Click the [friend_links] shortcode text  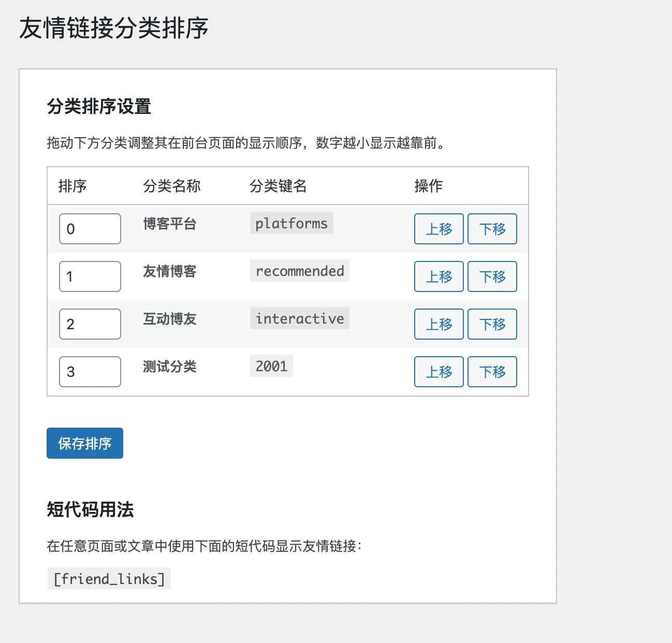[x=109, y=579]
